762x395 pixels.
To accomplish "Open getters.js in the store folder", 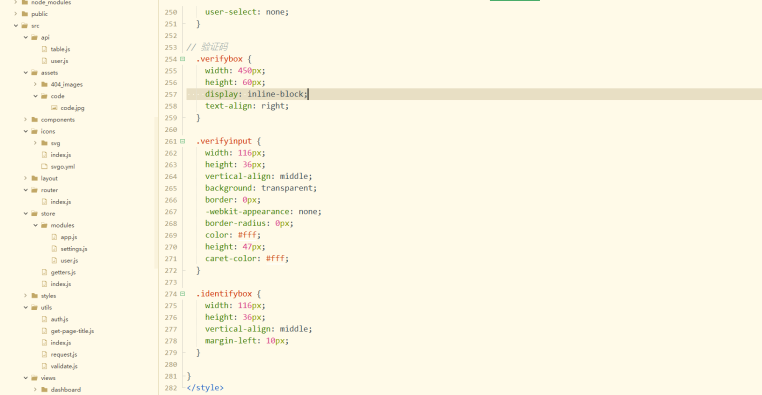I will [63, 273].
